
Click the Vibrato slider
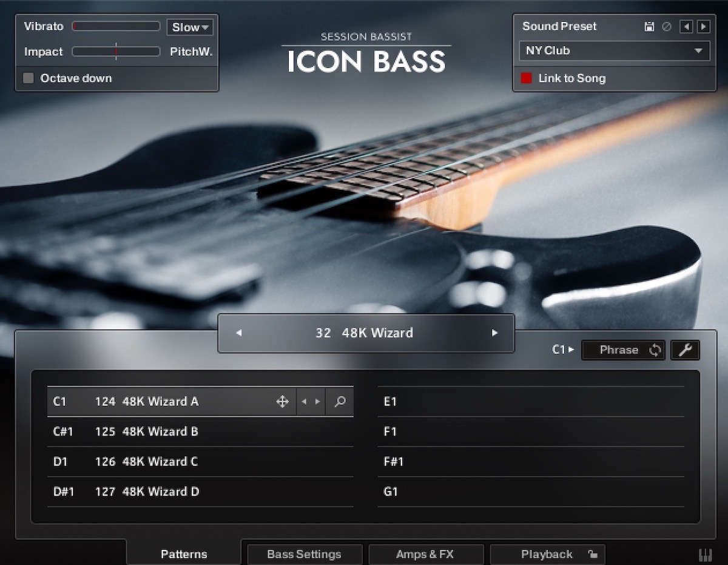click(x=116, y=27)
